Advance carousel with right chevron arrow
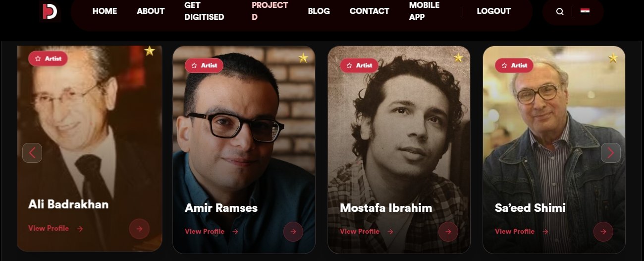Screen dimensions: 644x261 (611, 153)
